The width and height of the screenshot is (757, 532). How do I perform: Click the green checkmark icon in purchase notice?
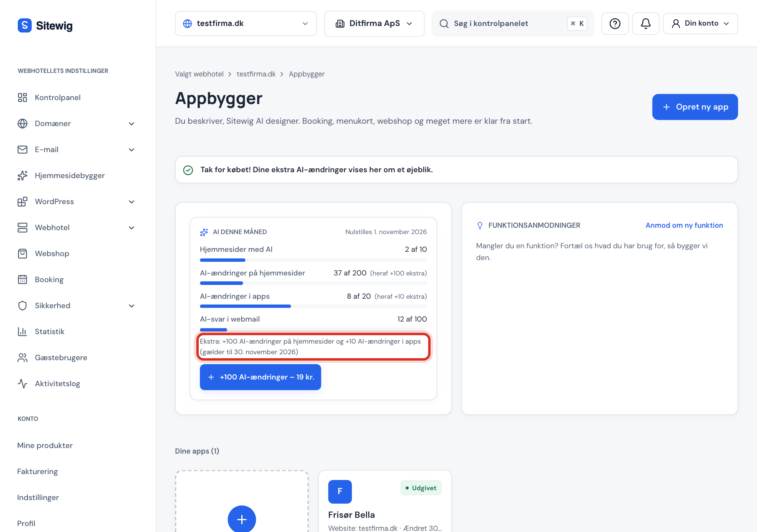coord(188,170)
